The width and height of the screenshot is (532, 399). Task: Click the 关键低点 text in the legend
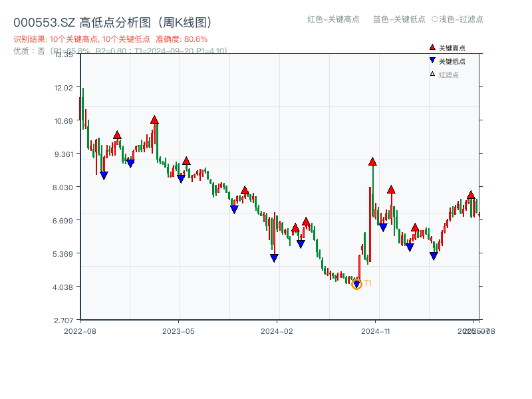tap(452, 61)
